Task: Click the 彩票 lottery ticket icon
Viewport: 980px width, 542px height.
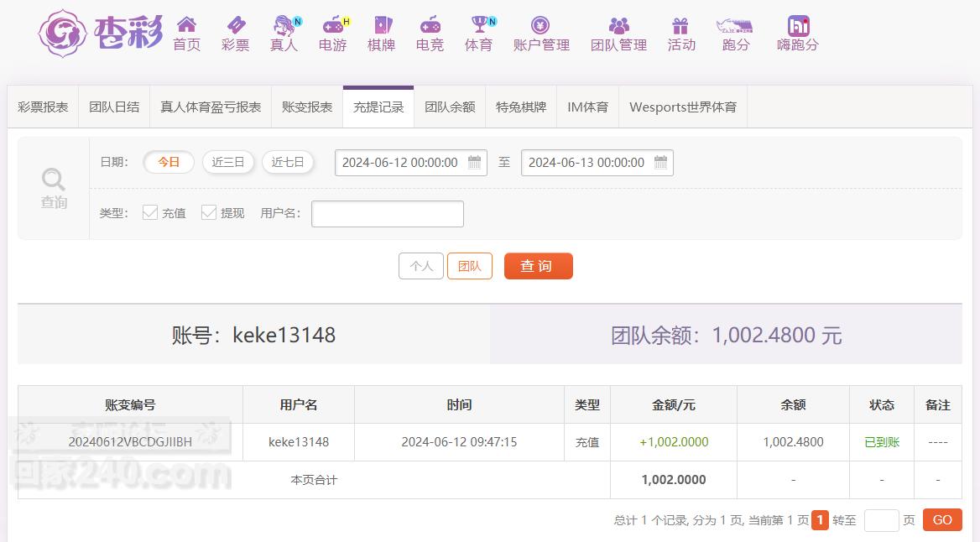Action: 235,25
